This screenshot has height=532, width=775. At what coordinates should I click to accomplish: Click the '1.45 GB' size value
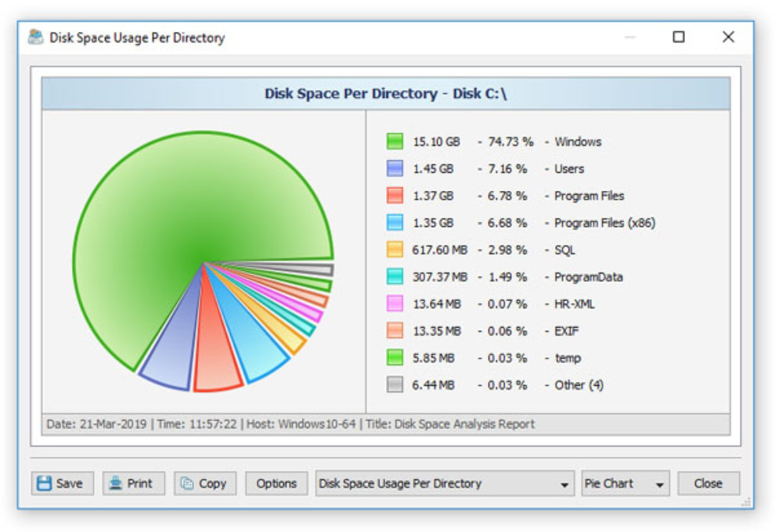(433, 169)
